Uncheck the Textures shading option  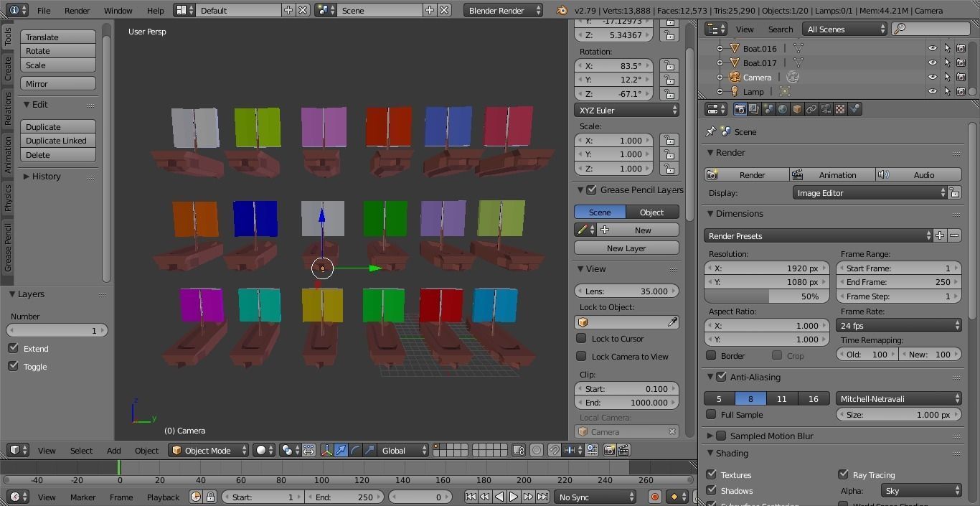click(x=711, y=474)
